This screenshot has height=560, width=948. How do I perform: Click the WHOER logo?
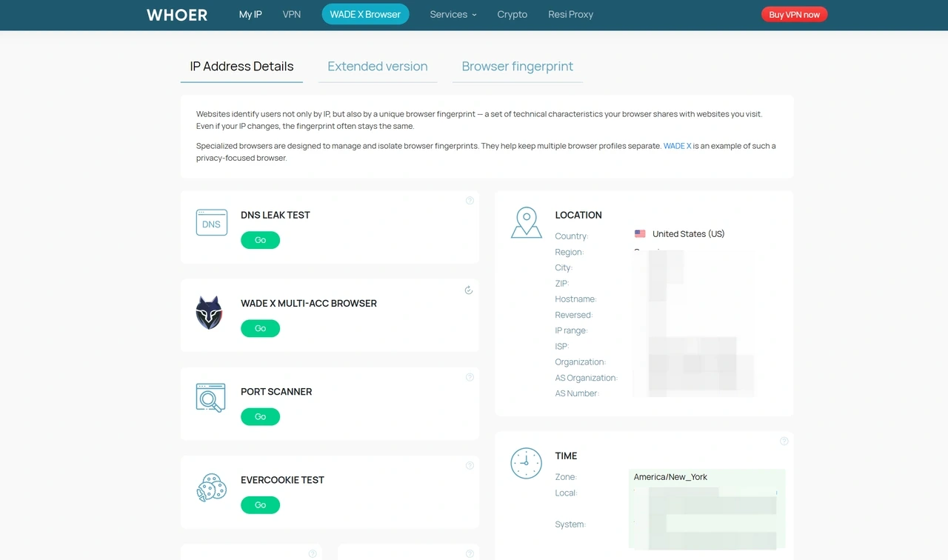(x=177, y=15)
